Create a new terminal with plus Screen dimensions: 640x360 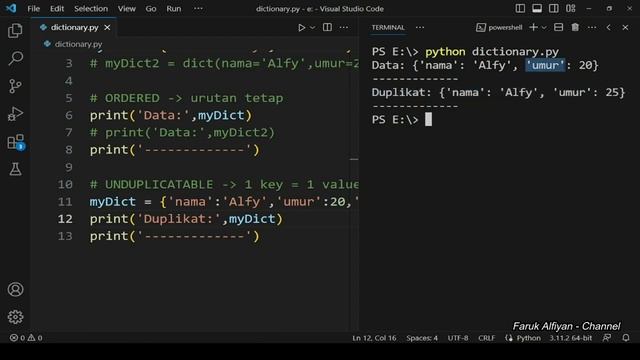(533, 27)
